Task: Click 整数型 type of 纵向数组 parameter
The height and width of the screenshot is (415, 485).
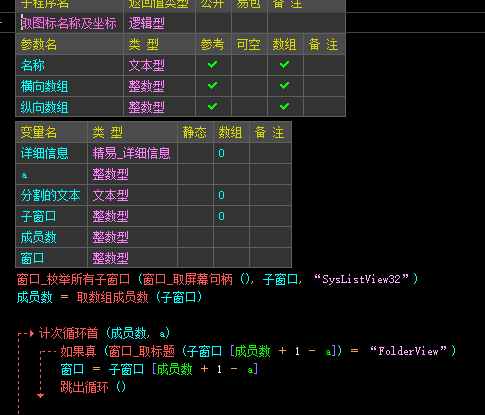Action: [x=147, y=108]
